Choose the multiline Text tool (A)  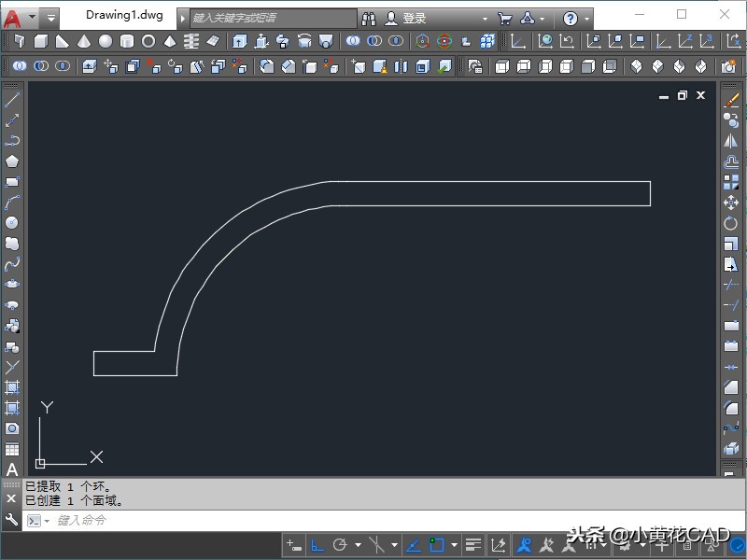pos(12,469)
